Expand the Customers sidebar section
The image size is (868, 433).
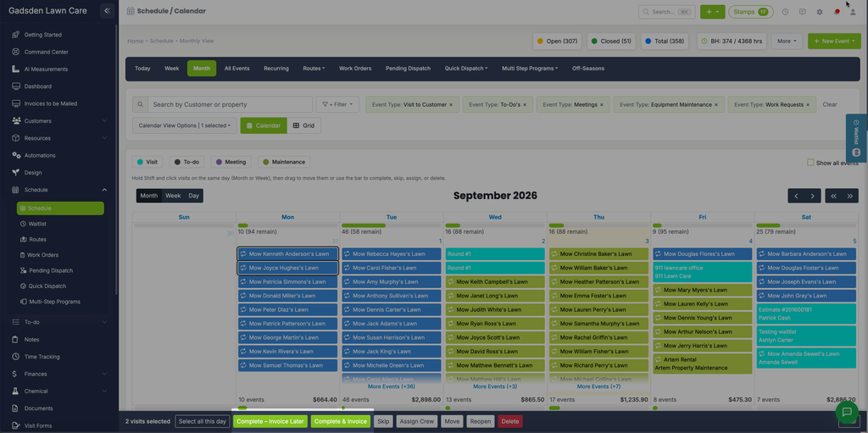pos(59,120)
